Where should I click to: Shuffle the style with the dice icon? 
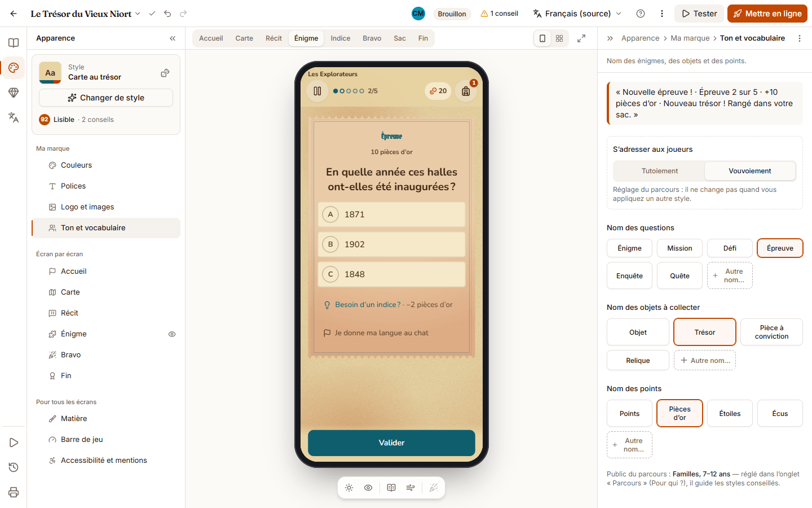(165, 73)
